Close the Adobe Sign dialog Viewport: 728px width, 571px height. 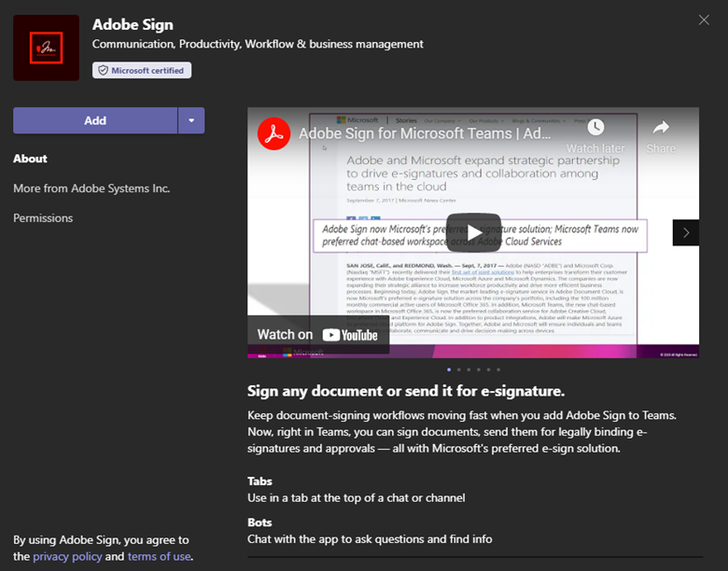point(704,20)
